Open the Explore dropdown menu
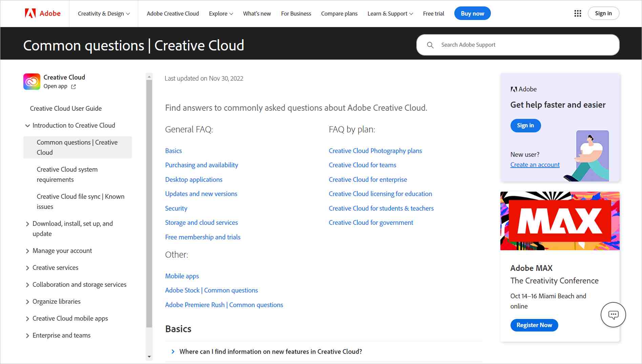Image resolution: width=642 pixels, height=364 pixels. coord(221,14)
